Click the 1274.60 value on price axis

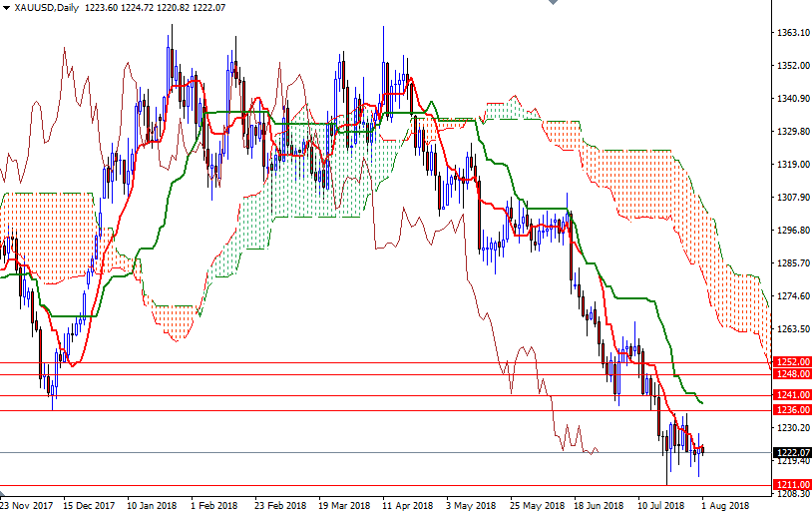click(792, 296)
